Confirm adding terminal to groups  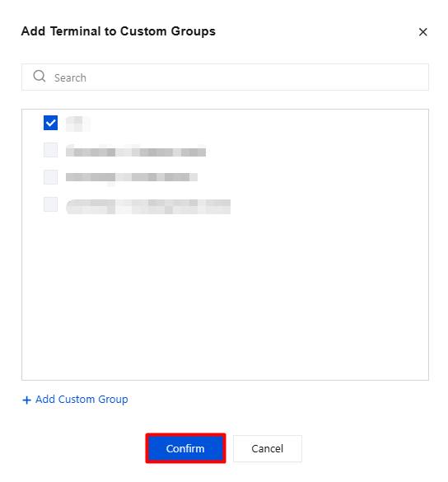(185, 448)
